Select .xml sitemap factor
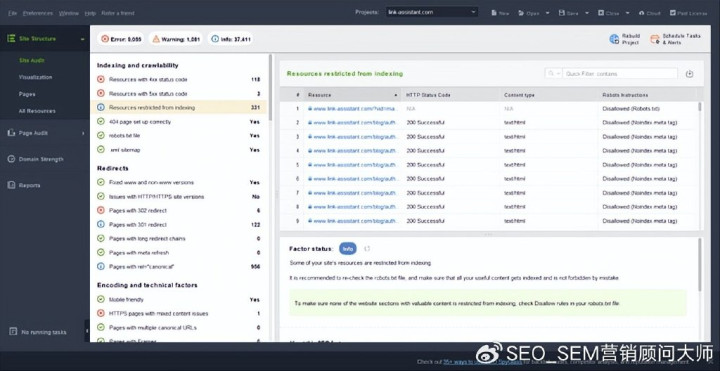The height and width of the screenshot is (371, 720). click(x=179, y=150)
